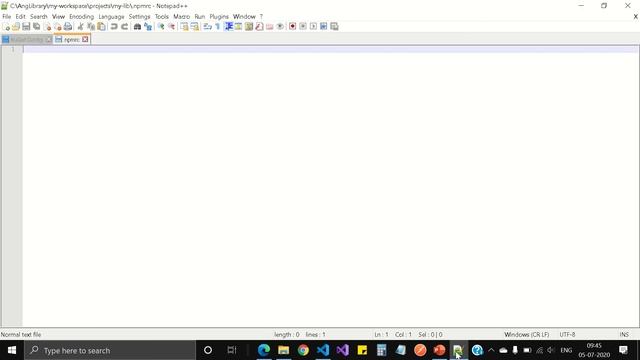Open the Settings menu
Image resolution: width=640 pixels, height=360 pixels.
[140, 17]
